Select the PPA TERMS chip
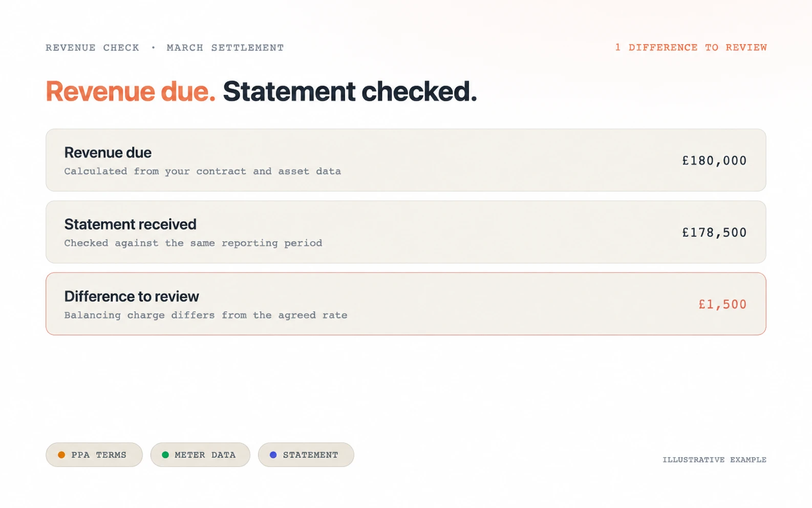Viewport: 812px width, 508px height. 94,455
